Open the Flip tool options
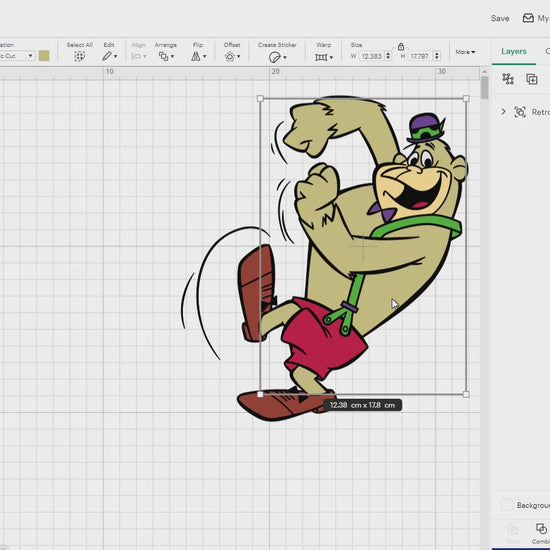The width and height of the screenshot is (550, 550). pos(199,56)
